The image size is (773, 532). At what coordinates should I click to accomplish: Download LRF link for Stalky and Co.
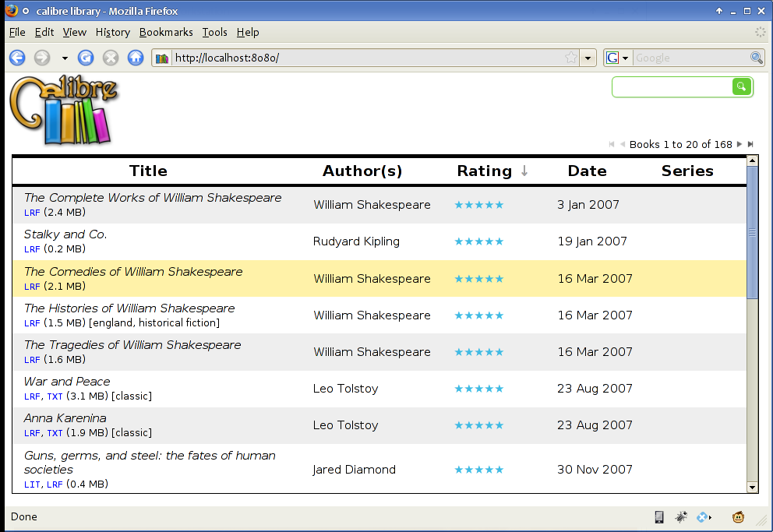point(32,249)
